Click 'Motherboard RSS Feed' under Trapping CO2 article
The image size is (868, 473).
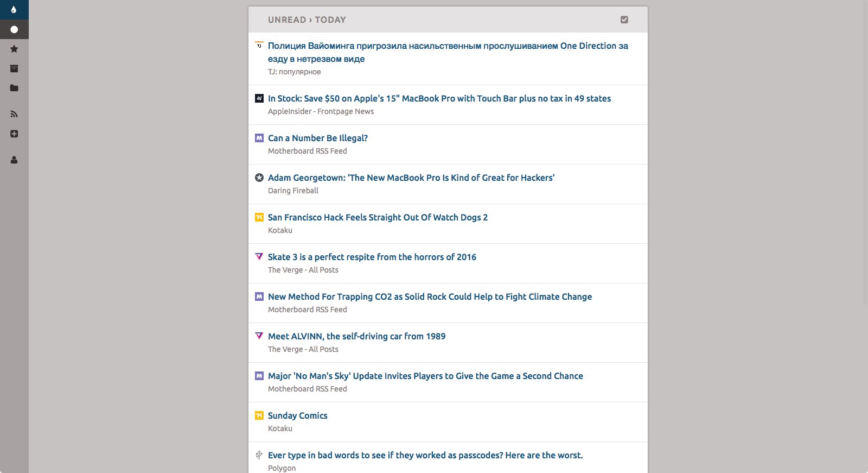(x=308, y=310)
